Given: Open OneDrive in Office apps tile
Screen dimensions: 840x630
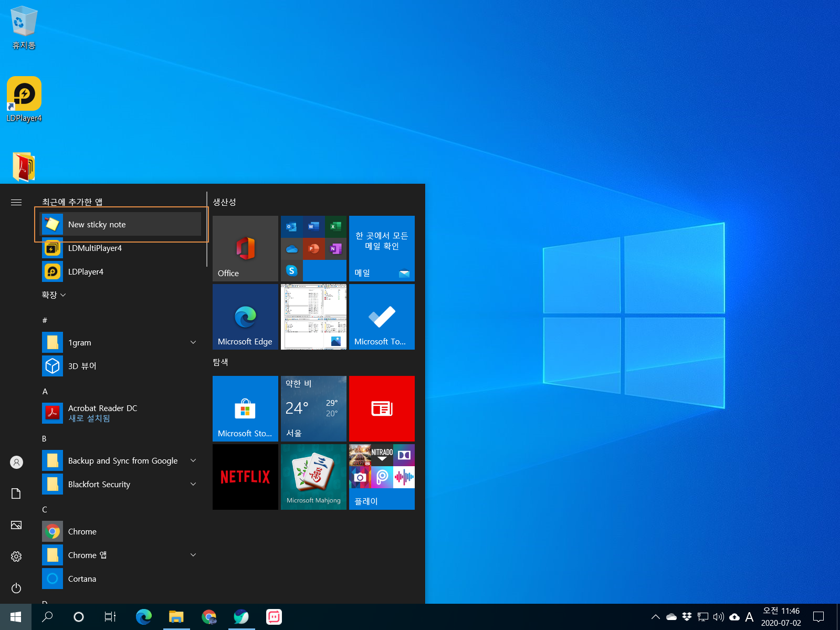Looking at the screenshot, I should coord(291,248).
